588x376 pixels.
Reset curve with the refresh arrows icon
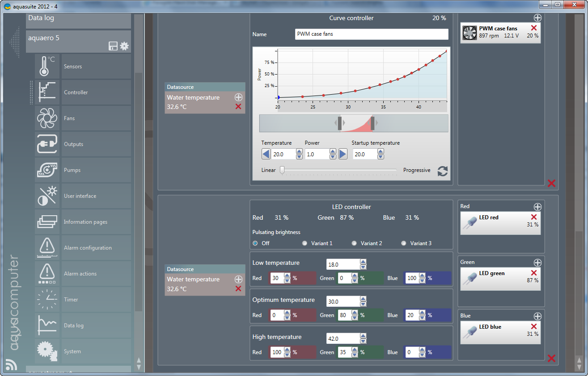pos(442,171)
